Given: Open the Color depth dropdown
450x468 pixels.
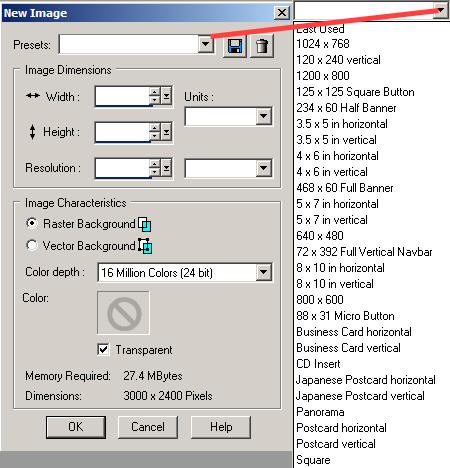Looking at the screenshot, I should (264, 272).
